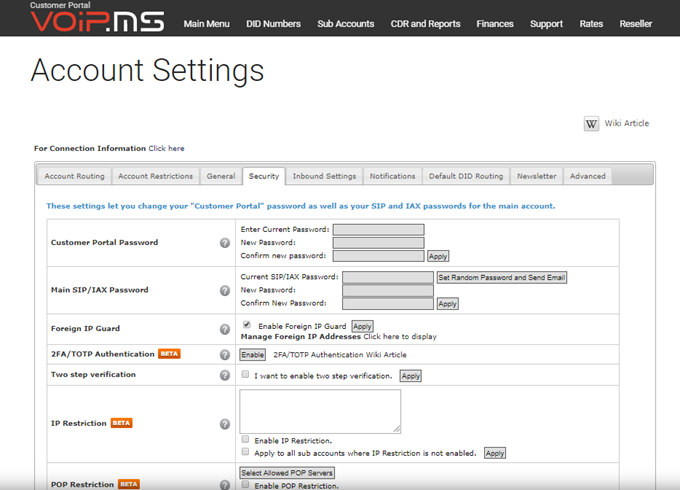This screenshot has height=490, width=680.
Task: Open Finances menu
Action: pyautogui.click(x=495, y=24)
